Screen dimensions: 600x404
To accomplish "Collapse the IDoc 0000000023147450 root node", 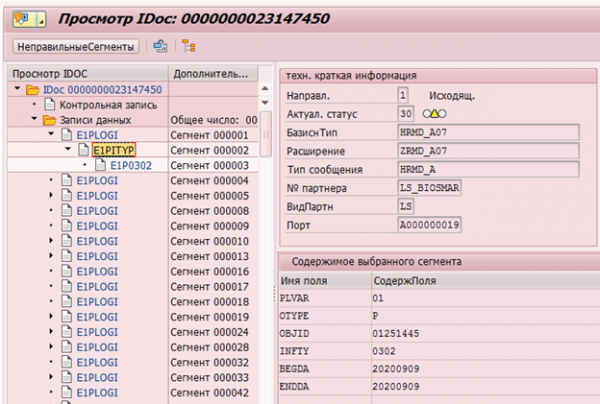I will [x=19, y=90].
